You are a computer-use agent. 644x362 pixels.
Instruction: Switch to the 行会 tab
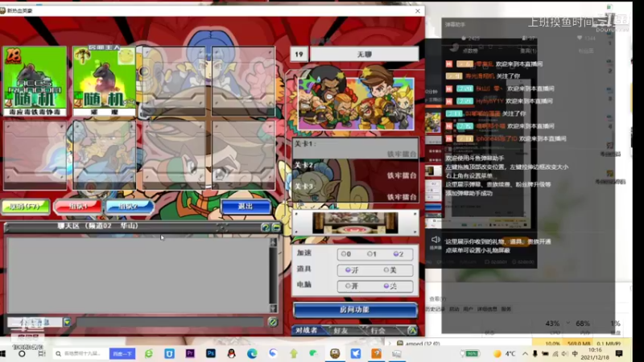coord(378,330)
